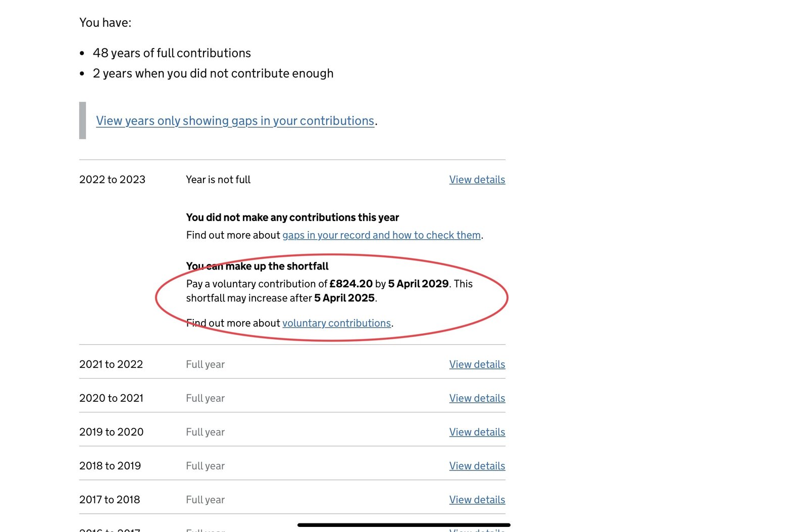The image size is (808, 532).
Task: Click the '2017 to 2018' year label
Action: [110, 500]
